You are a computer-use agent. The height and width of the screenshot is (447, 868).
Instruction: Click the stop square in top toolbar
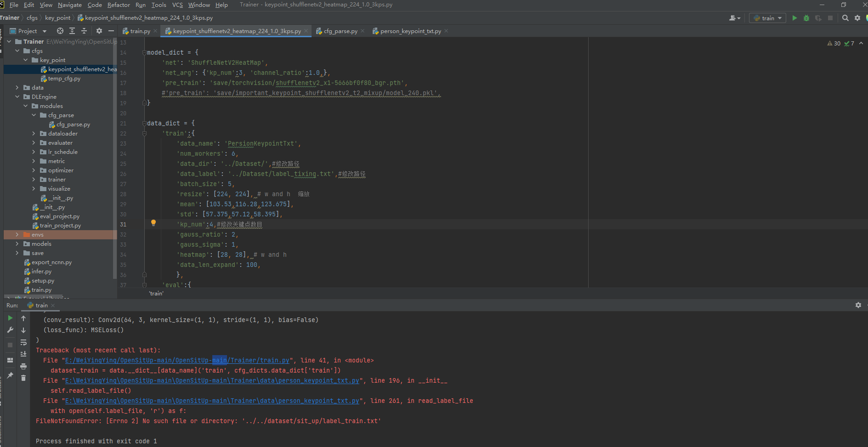click(x=830, y=18)
